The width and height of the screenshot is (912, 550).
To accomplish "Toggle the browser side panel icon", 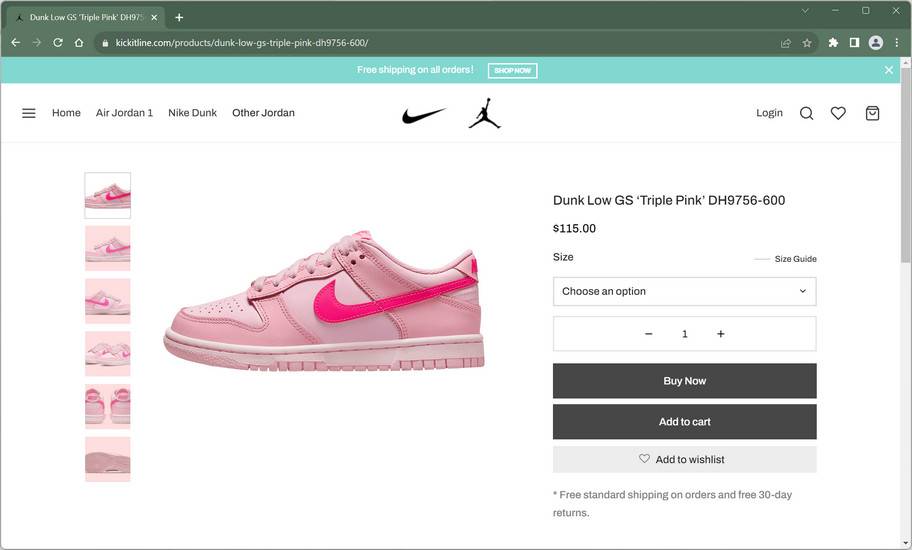I will pyautogui.click(x=854, y=42).
